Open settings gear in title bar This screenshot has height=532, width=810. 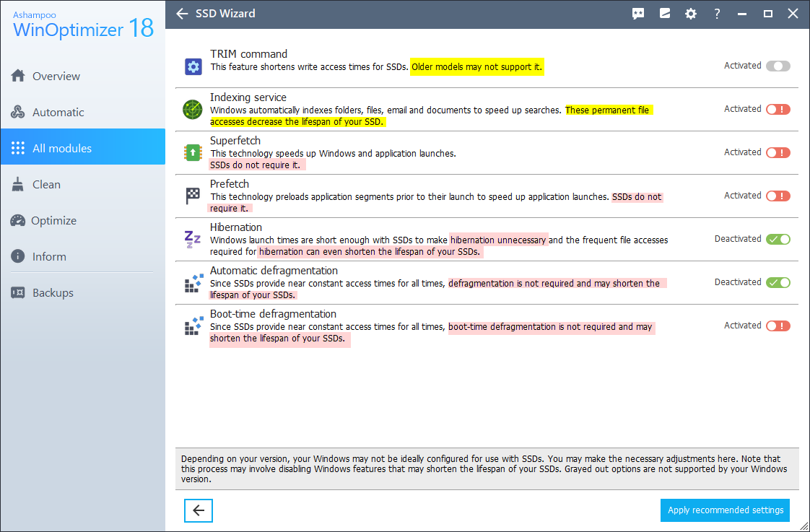691,14
